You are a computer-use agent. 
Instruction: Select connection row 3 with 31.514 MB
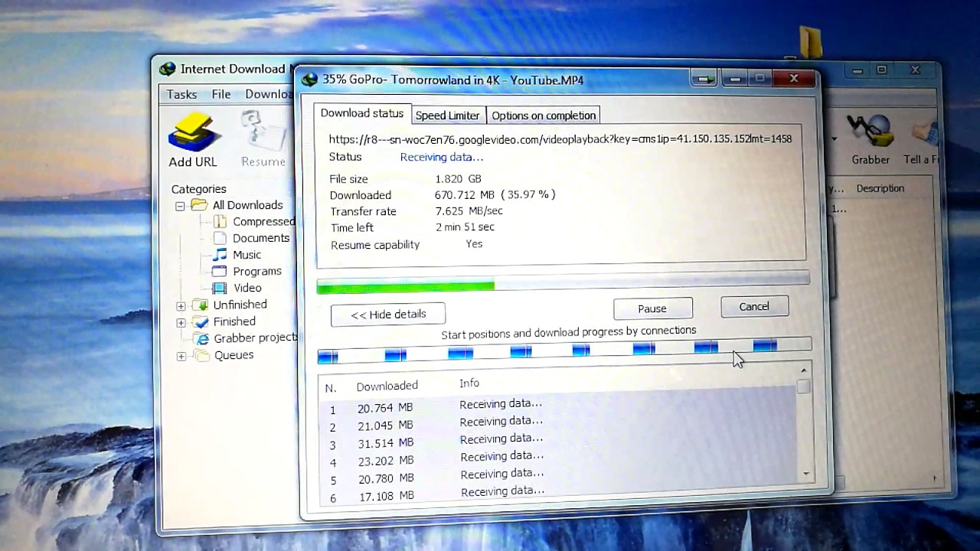[557, 441]
